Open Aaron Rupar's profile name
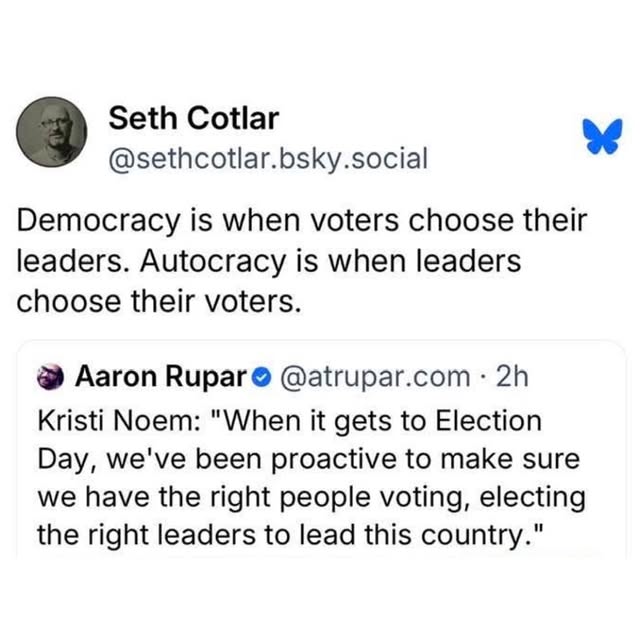This screenshot has height=640, width=640. coord(160,377)
